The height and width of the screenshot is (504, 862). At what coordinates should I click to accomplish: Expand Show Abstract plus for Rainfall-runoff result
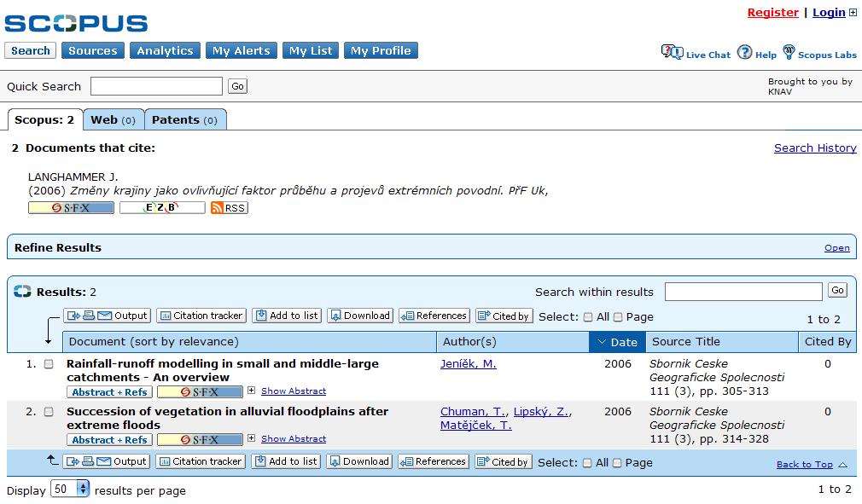coord(251,391)
